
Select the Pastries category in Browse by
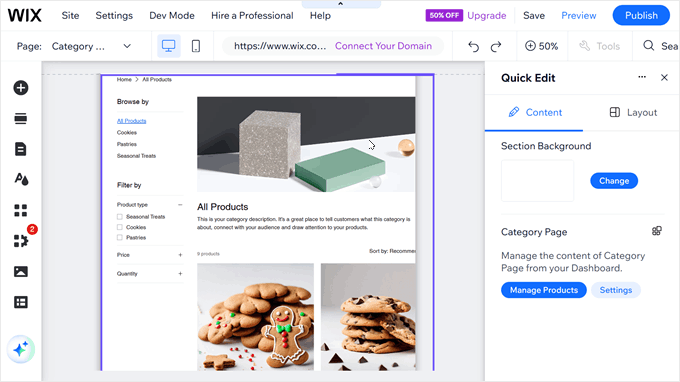pyautogui.click(x=127, y=144)
